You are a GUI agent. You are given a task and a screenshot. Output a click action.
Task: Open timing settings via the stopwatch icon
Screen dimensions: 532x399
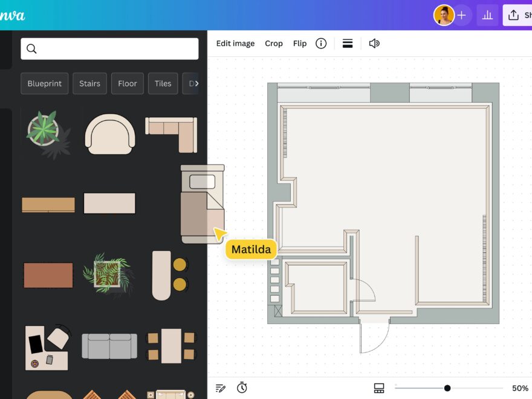(242, 388)
